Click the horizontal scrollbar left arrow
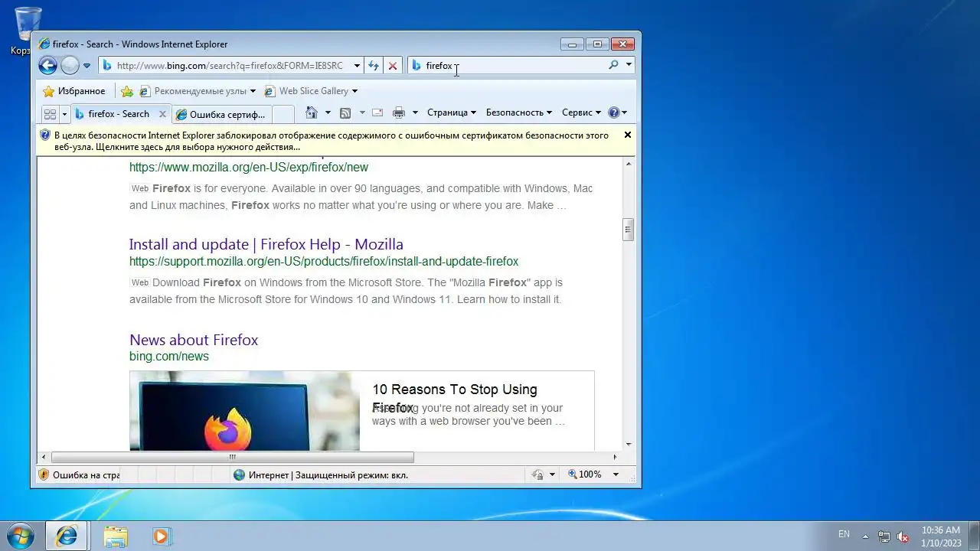The width and height of the screenshot is (980, 551). click(44, 457)
